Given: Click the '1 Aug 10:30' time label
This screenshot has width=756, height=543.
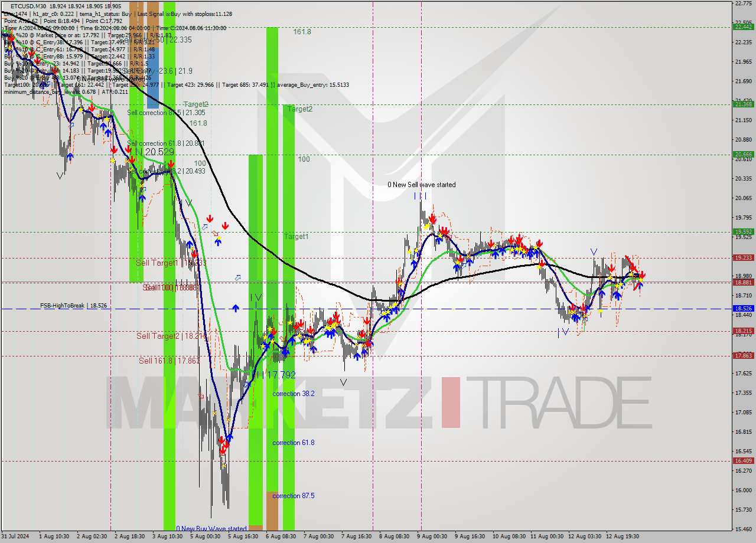Looking at the screenshot, I should tap(54, 537).
